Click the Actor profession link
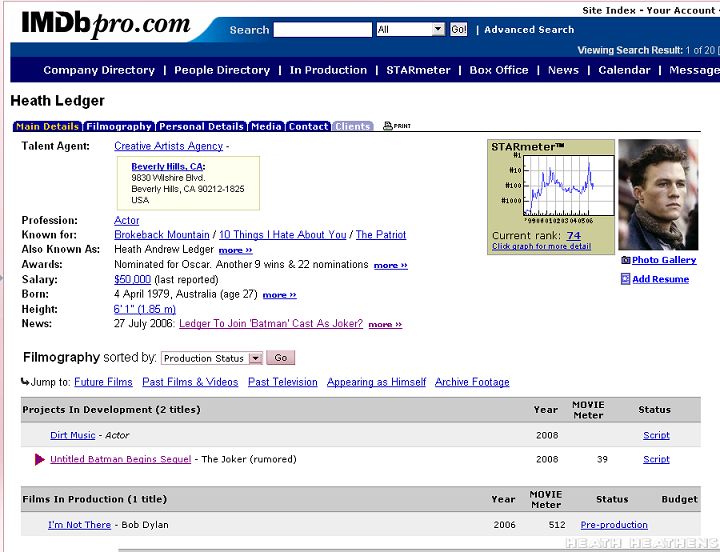Viewport: 720px width, 552px height. pyautogui.click(x=127, y=220)
